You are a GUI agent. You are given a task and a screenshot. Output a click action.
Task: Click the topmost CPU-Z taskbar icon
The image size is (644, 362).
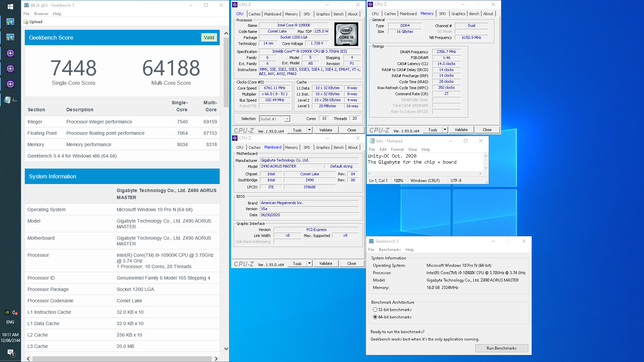[10, 53]
